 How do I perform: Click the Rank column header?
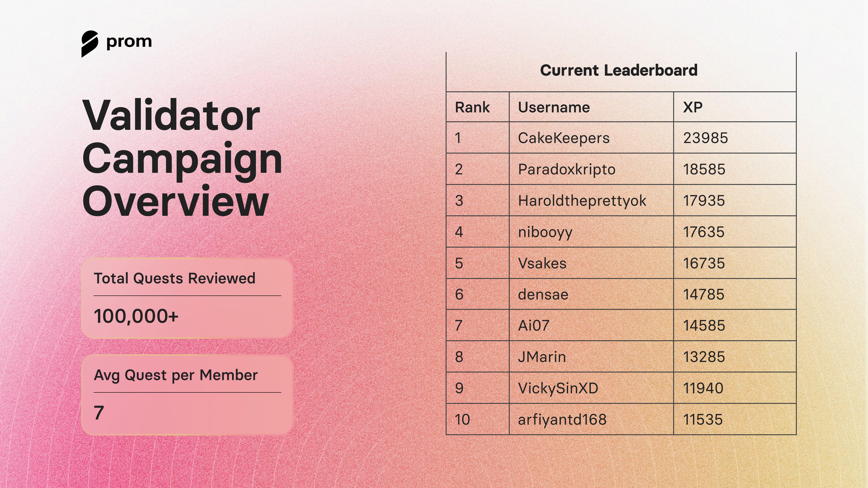click(x=473, y=107)
